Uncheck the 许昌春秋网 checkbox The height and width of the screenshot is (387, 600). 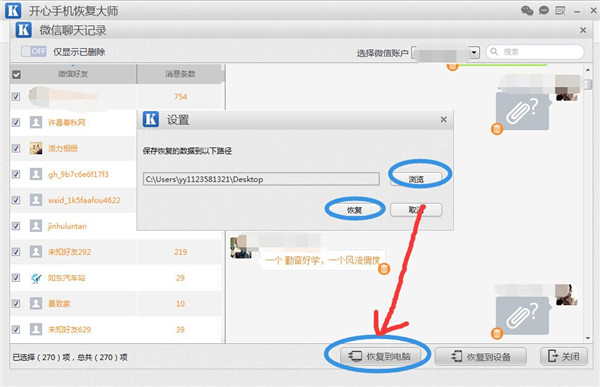(16, 122)
